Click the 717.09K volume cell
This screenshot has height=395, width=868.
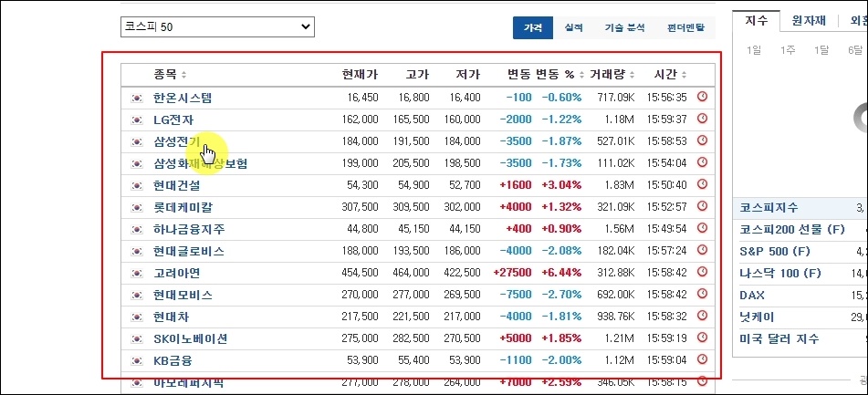coord(616,98)
